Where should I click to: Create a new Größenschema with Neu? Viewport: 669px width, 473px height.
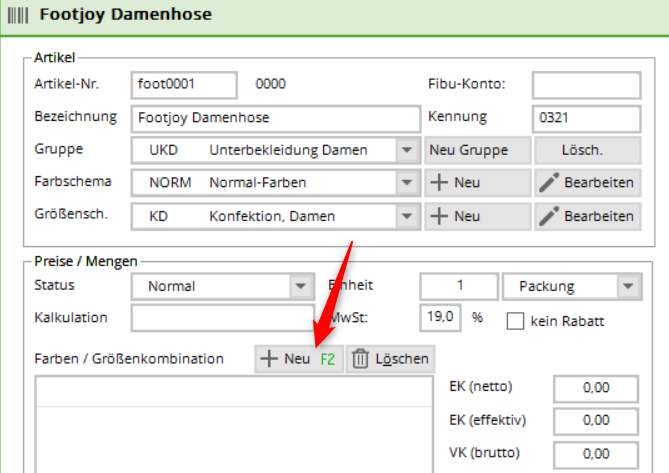[x=477, y=216]
